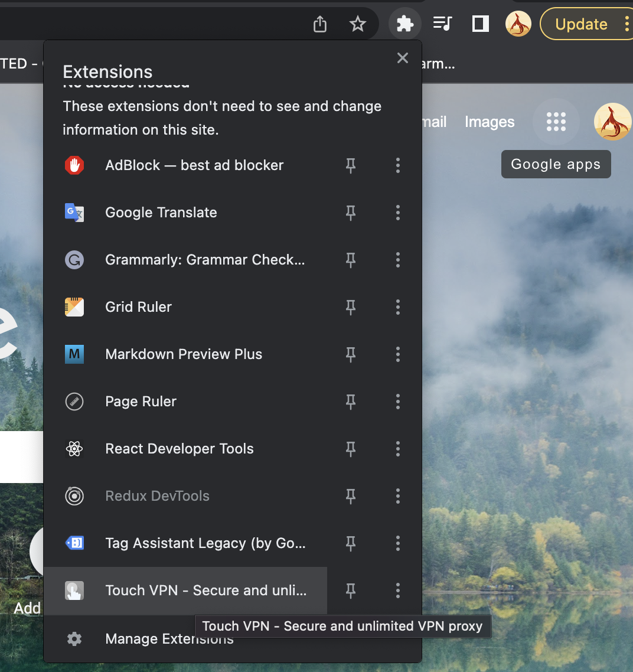The width and height of the screenshot is (633, 672).
Task: Click the Grammarly G icon
Action: 74,260
